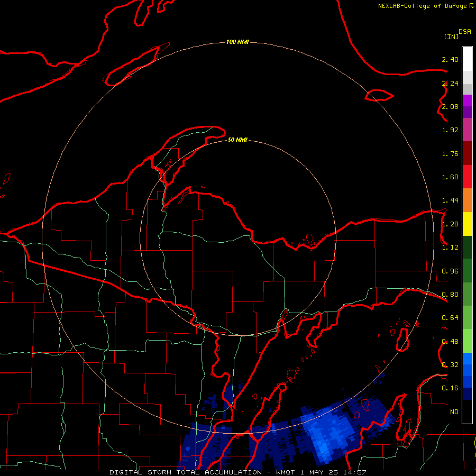This screenshot has width=476, height=476.
Task: Select the light gray legend swatch below white
Action: click(x=467, y=77)
